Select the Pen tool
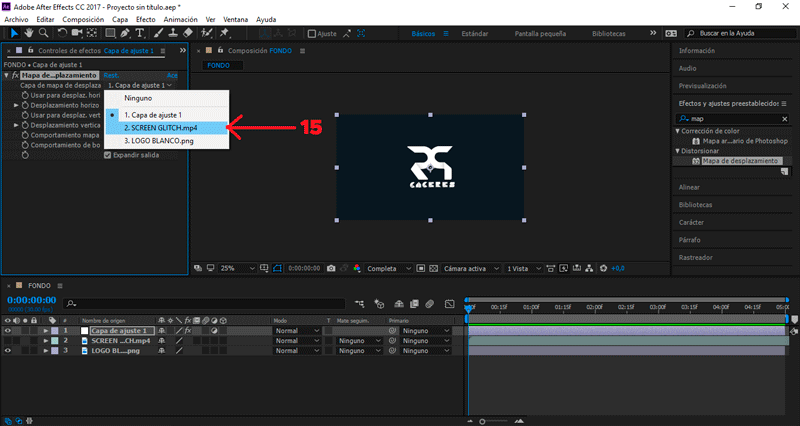This screenshot has height=426, width=800. tap(125, 33)
